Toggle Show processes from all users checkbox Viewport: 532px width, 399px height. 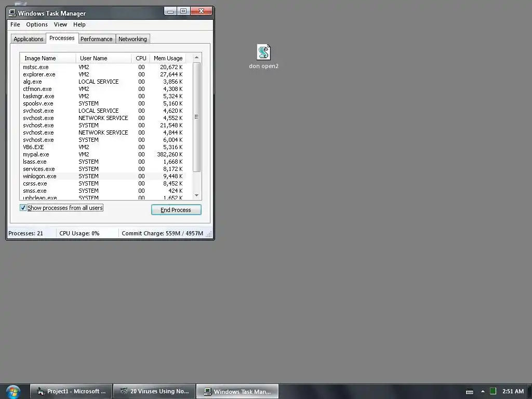(23, 208)
